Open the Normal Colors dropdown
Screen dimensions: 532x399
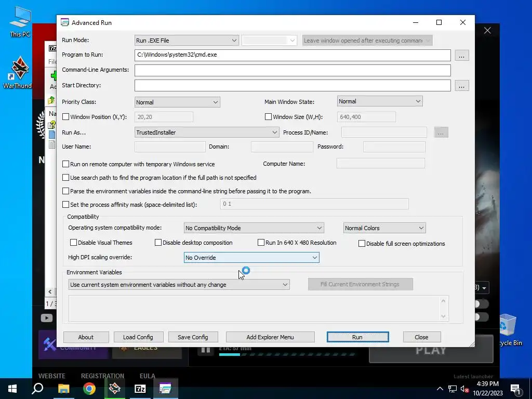pos(384,228)
